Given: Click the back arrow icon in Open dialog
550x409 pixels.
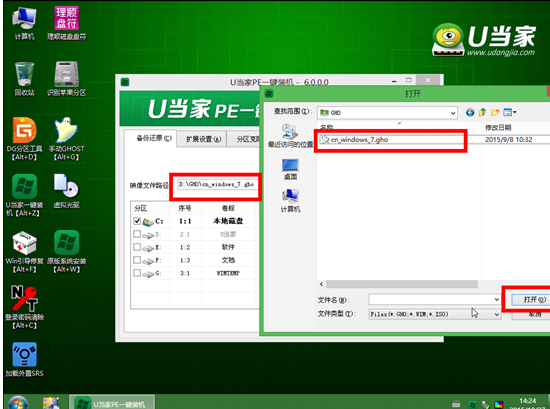Looking at the screenshot, I should tap(470, 112).
